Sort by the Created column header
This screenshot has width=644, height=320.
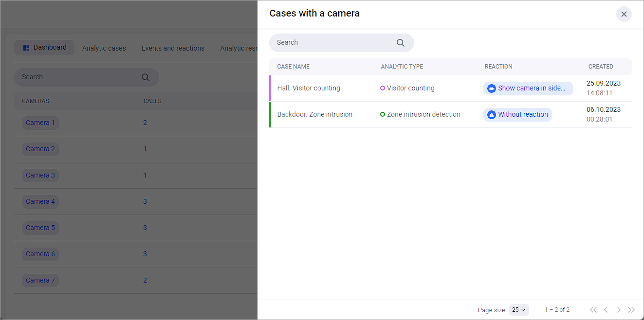600,67
